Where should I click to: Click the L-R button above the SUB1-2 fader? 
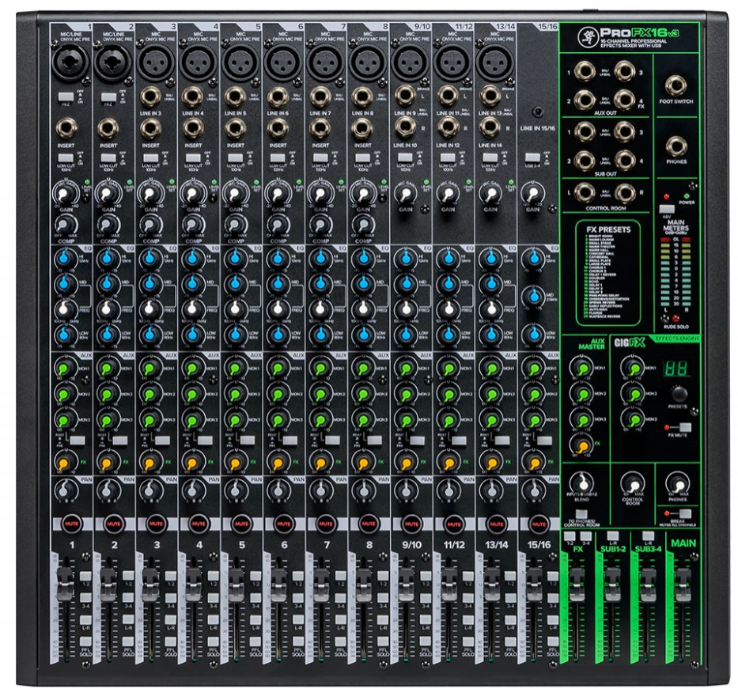click(612, 535)
